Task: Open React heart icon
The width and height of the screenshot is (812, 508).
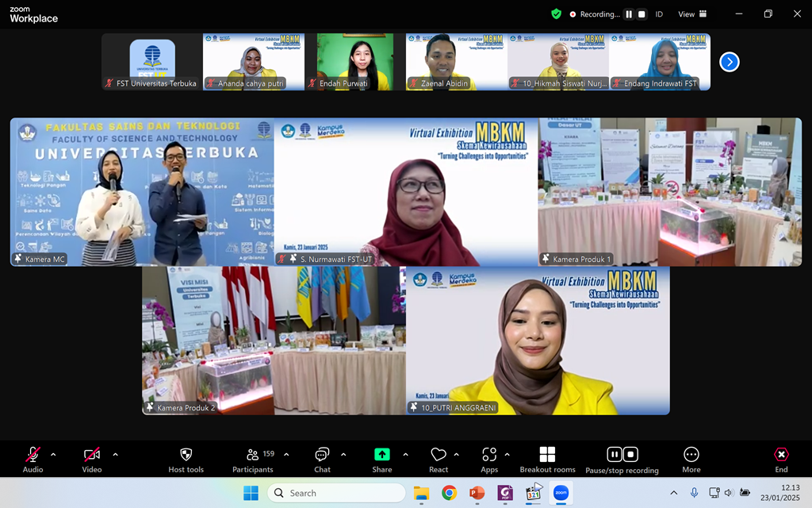Action: pyautogui.click(x=439, y=455)
